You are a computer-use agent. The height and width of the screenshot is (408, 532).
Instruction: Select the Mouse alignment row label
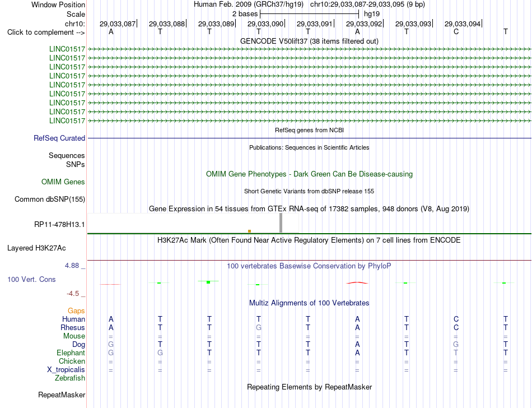click(74, 336)
